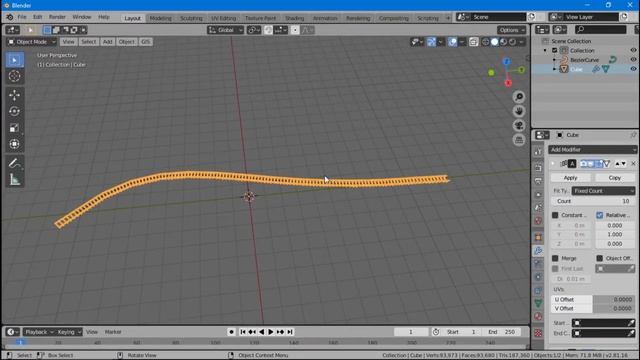Switch to Rendered shading sphere
Viewport: 640px width, 360px height.
[x=513, y=42]
